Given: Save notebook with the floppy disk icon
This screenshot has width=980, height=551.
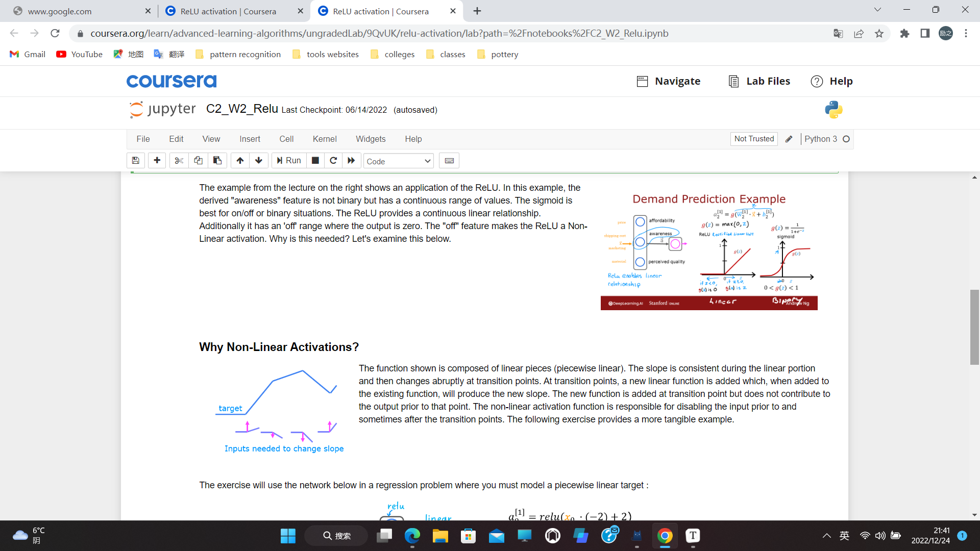Looking at the screenshot, I should 136,161.
